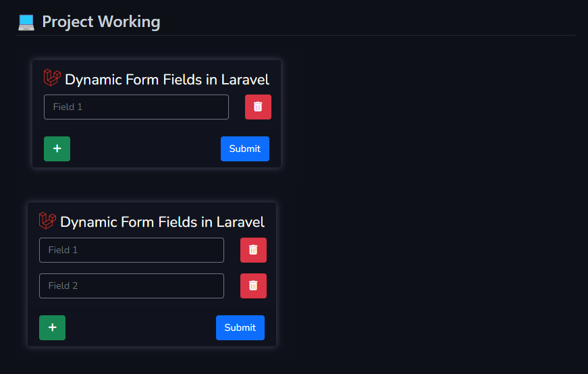The image size is (588, 374).
Task: Add a new field in the upper form card
Action: pos(57,149)
